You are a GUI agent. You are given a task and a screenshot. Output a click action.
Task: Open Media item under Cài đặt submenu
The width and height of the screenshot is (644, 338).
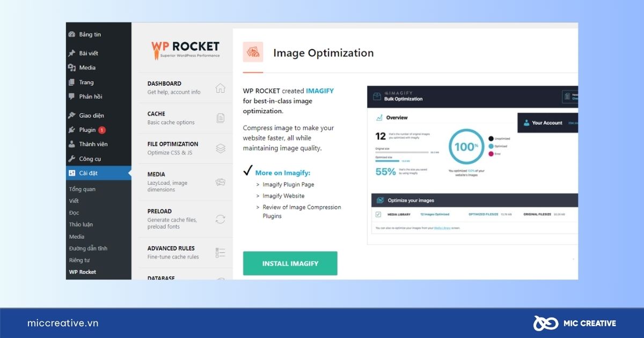pyautogui.click(x=77, y=237)
